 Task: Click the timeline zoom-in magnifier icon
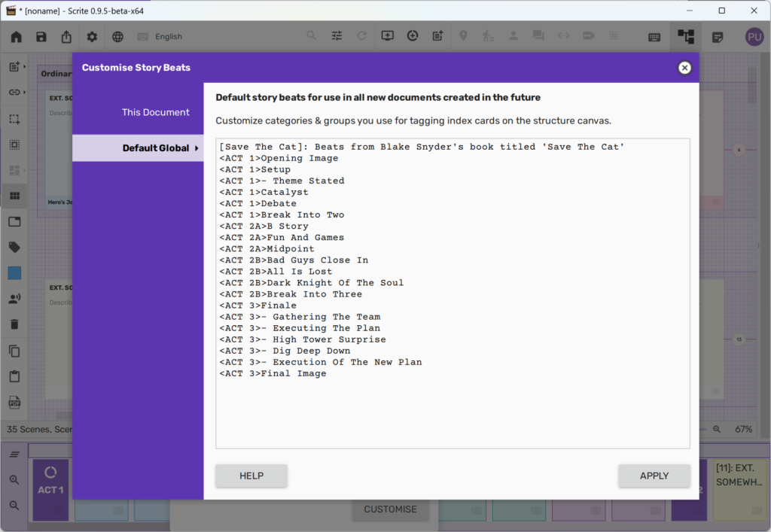(14, 480)
